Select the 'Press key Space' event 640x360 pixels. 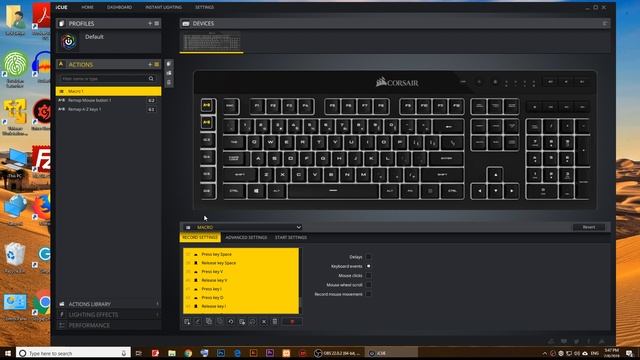241,254
